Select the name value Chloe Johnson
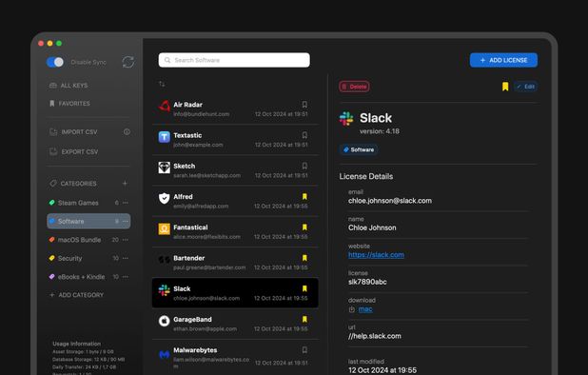The height and width of the screenshot is (375, 588). [x=372, y=227]
